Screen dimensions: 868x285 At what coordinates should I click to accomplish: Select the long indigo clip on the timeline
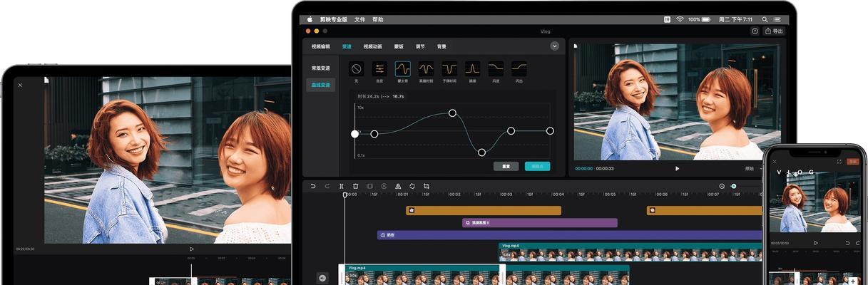point(570,234)
